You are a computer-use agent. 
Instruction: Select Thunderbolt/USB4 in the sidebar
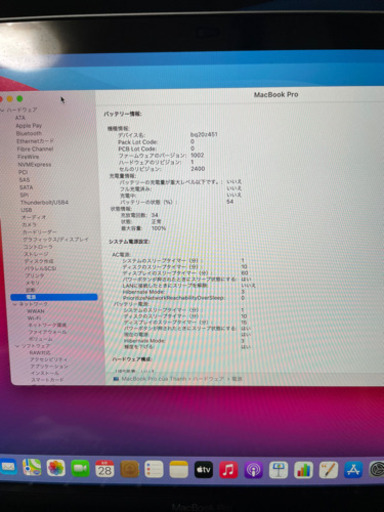coord(44,202)
